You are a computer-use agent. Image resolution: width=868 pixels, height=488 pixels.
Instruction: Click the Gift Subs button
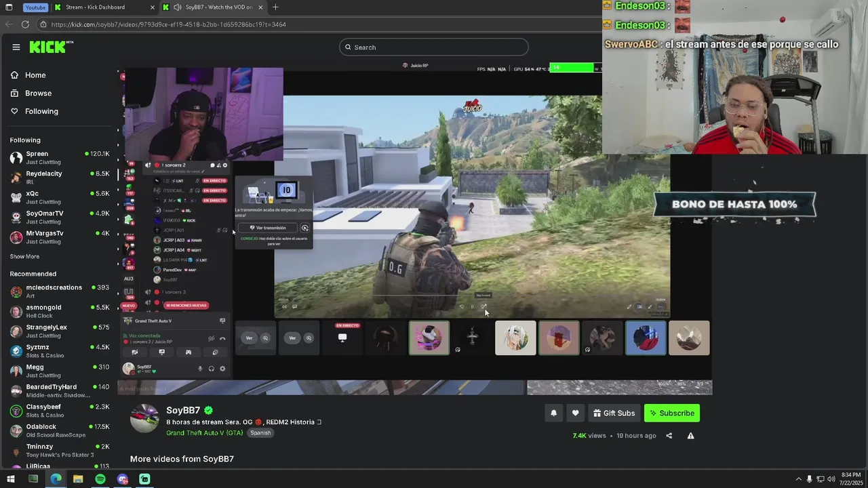point(614,413)
